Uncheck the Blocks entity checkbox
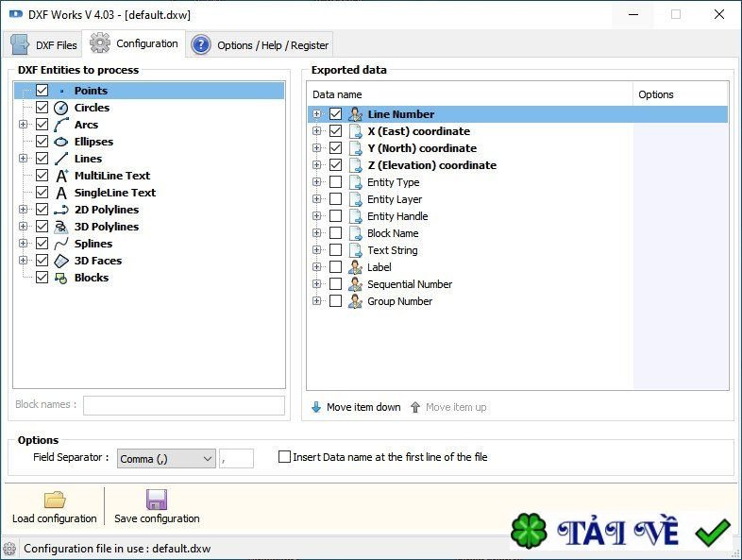Screen dimensions: 742x560 pyautogui.click(x=42, y=277)
